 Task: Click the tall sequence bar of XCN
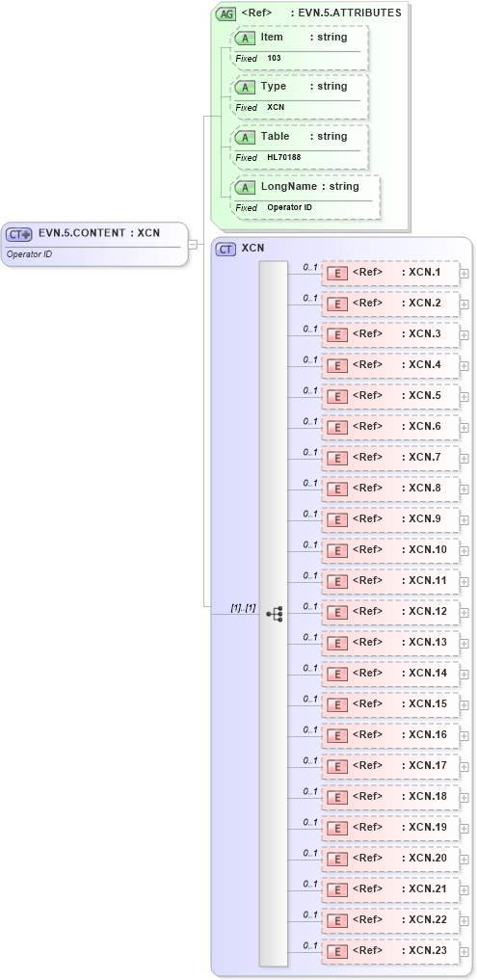click(x=274, y=613)
